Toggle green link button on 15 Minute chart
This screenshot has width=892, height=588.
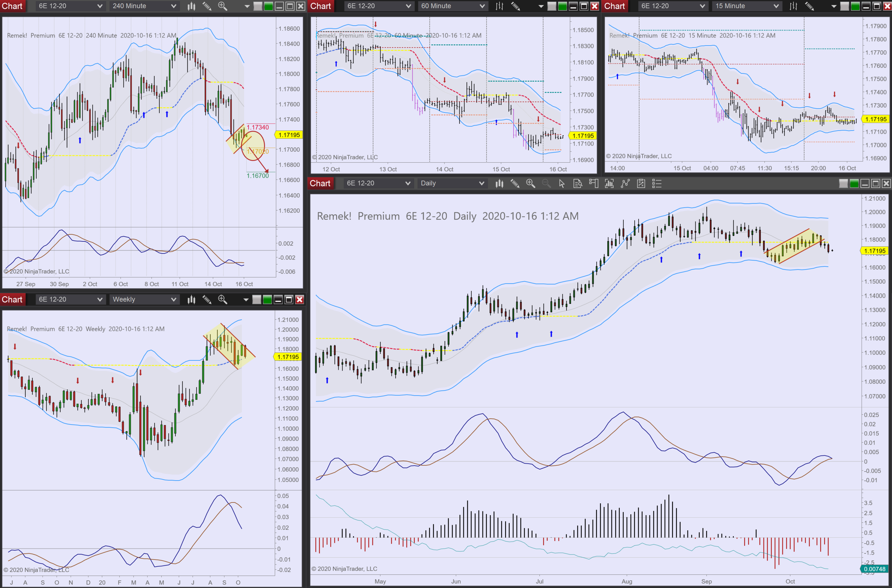click(855, 6)
